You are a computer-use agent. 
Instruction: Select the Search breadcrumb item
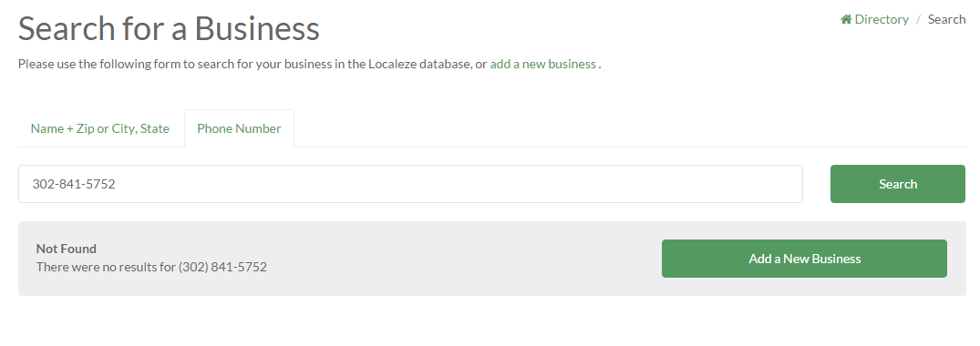pyautogui.click(x=946, y=19)
